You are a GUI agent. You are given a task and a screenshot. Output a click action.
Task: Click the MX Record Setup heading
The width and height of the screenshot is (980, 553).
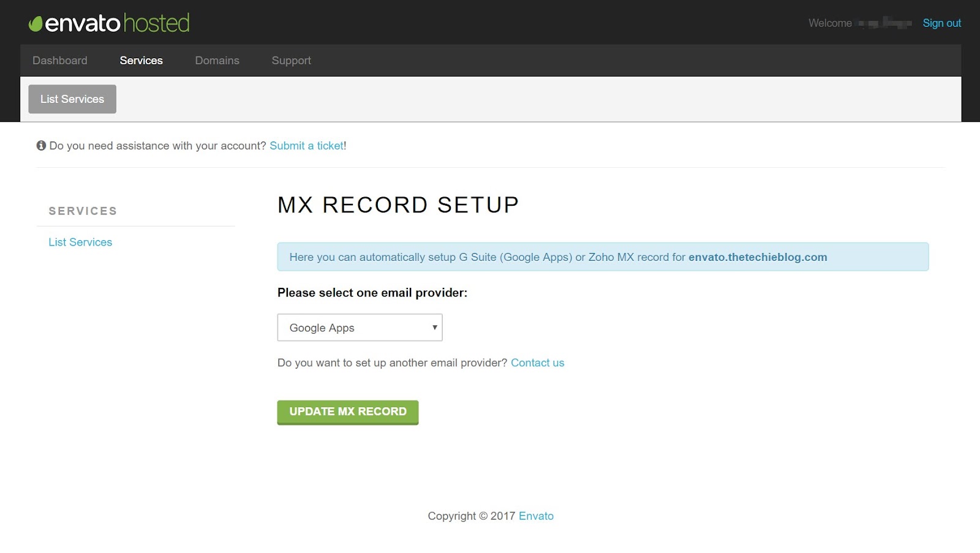tap(398, 205)
